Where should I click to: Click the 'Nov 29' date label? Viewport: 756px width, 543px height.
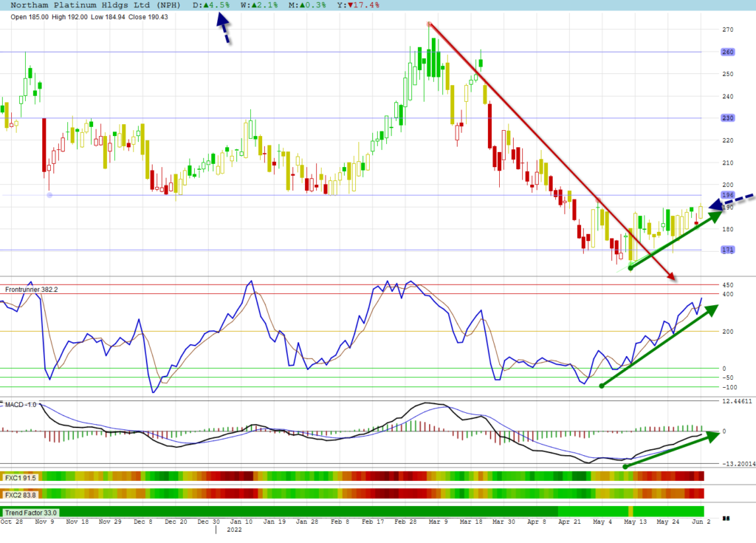[x=110, y=522]
